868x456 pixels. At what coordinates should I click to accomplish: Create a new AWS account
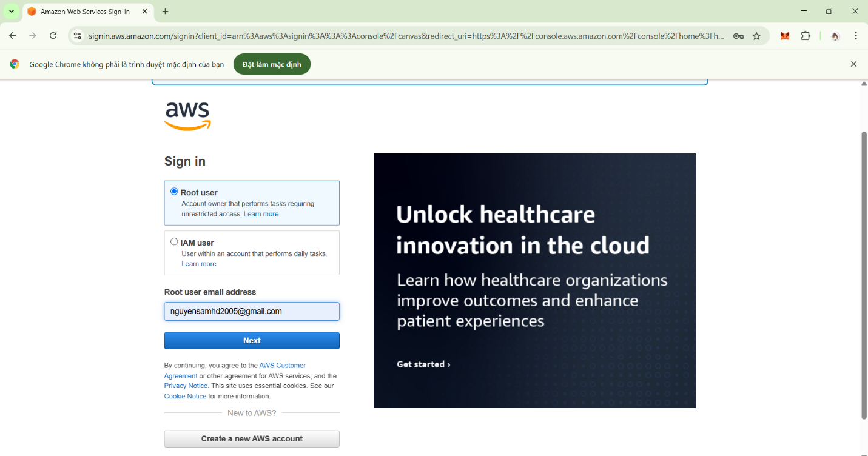(x=251, y=438)
